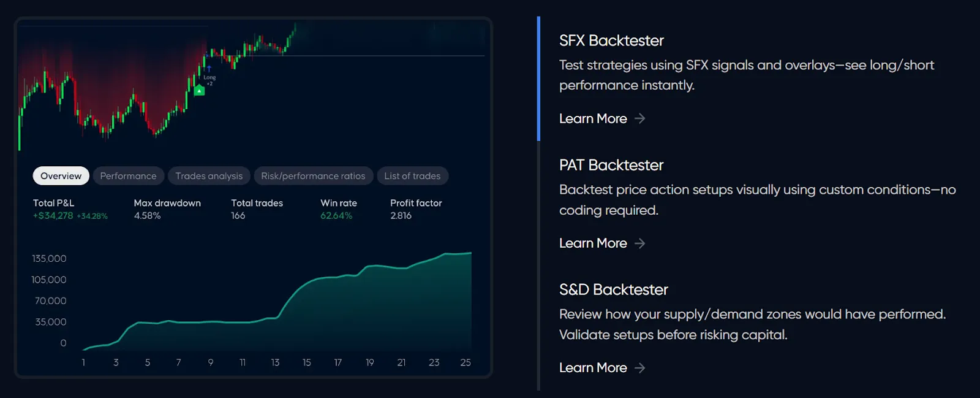
Task: Click the 70,000 y-axis label
Action: click(50, 301)
